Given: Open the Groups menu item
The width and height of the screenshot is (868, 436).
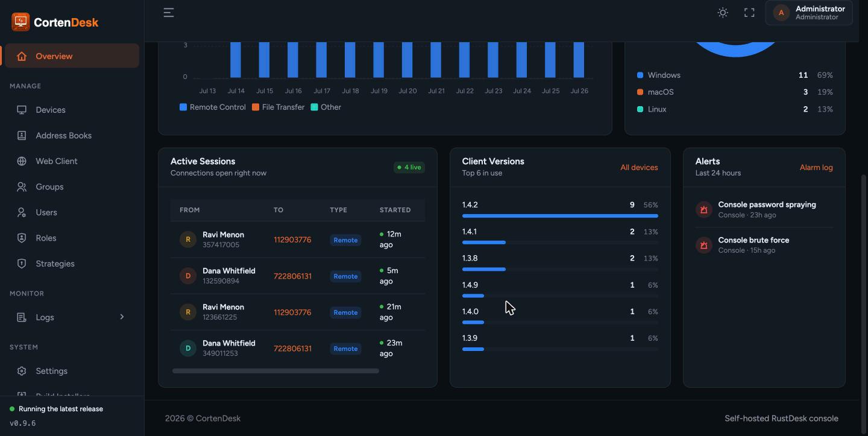Looking at the screenshot, I should tap(72, 187).
